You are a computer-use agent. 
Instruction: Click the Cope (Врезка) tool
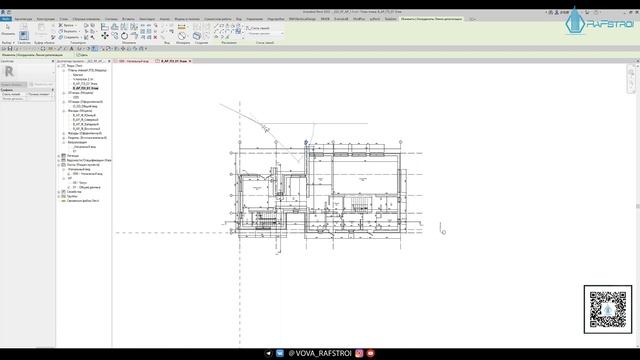pos(69,25)
